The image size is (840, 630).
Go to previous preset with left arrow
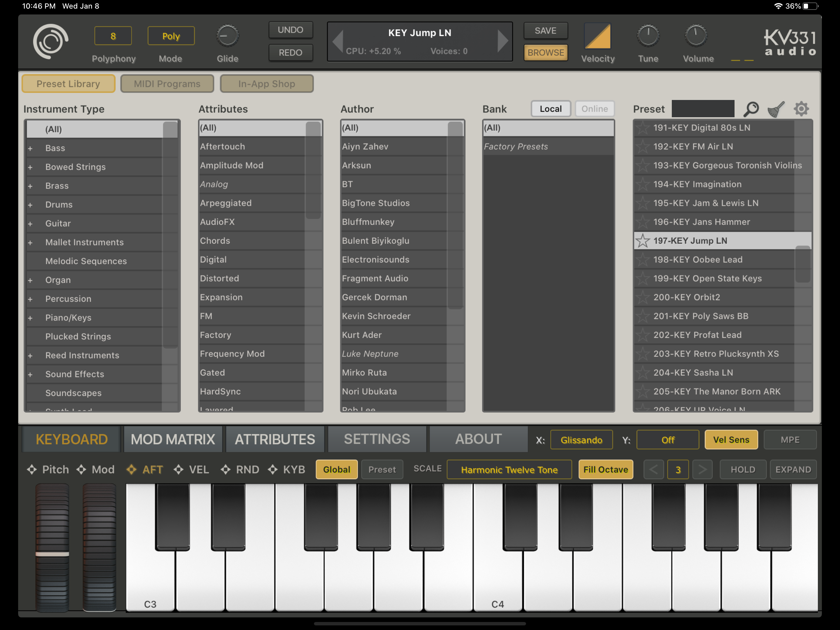[x=338, y=41]
